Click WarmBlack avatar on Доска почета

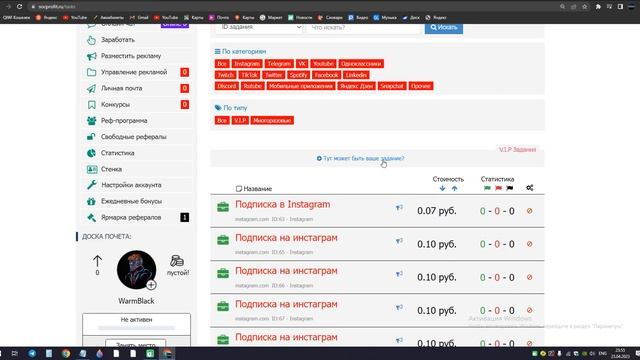click(136, 270)
